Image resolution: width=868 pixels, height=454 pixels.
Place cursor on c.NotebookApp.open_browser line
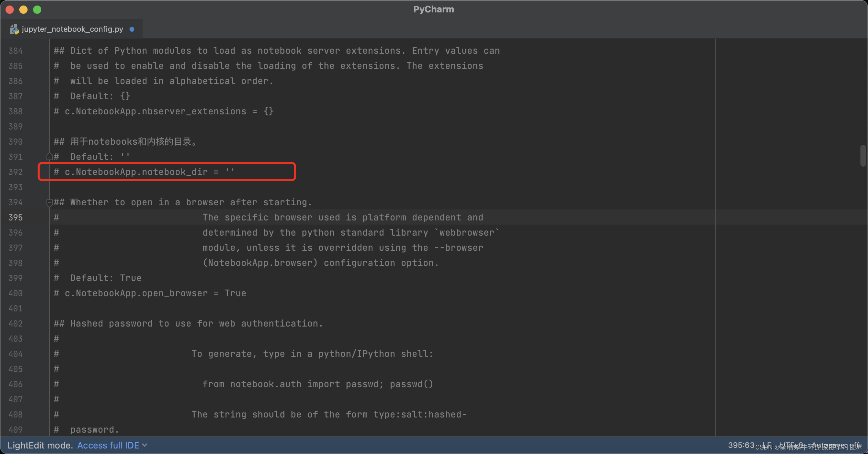tap(150, 293)
